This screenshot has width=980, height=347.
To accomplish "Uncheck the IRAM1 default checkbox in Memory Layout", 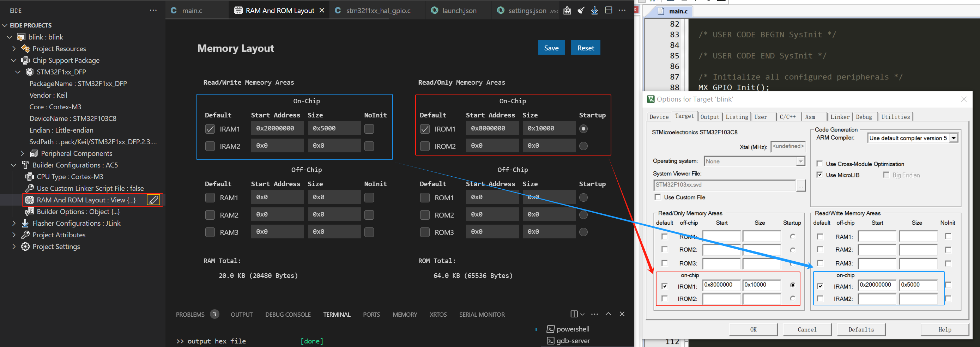I will (210, 129).
